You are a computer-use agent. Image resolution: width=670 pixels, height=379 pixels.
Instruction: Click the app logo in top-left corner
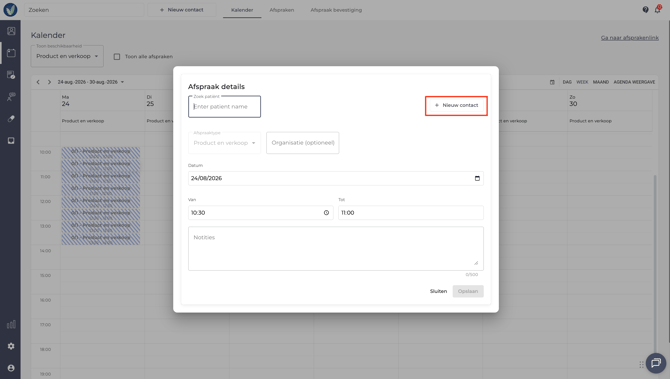10,9
